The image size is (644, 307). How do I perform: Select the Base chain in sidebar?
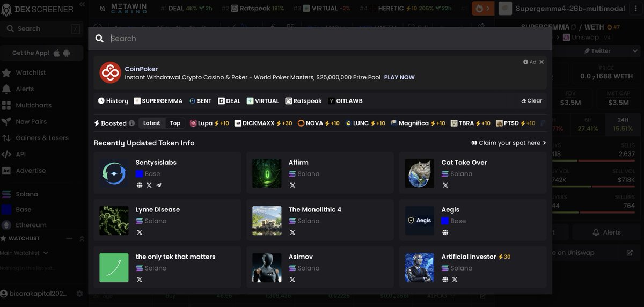click(x=24, y=210)
